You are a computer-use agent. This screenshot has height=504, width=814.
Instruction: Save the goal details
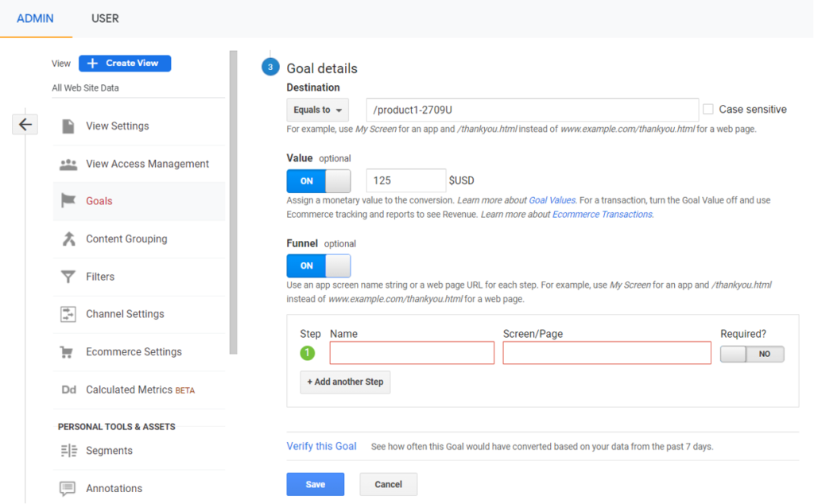pos(315,483)
